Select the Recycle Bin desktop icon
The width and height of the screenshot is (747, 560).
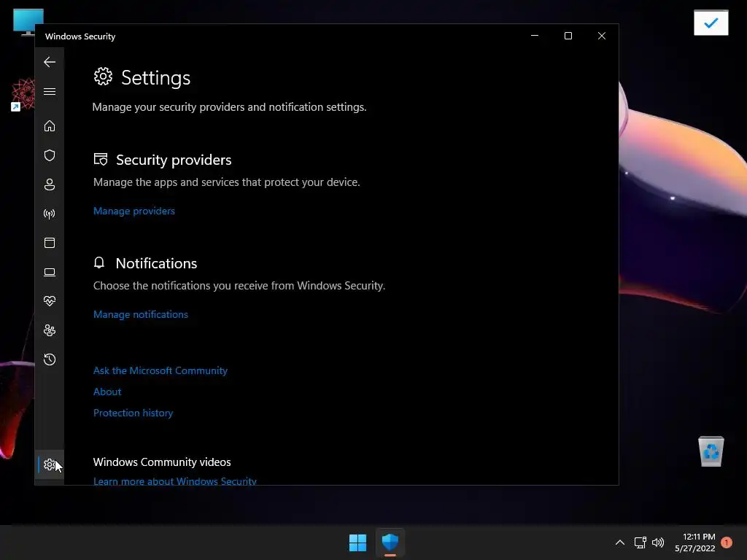point(711,451)
